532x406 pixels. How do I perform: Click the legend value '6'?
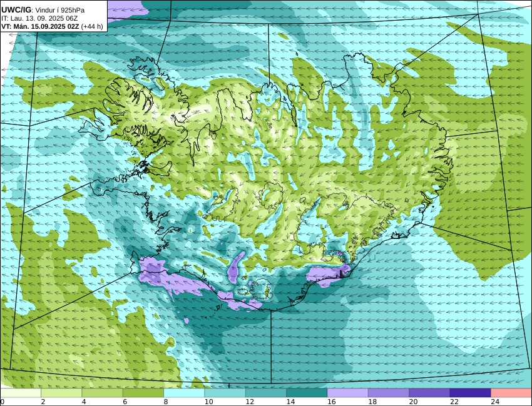[x=125, y=402]
